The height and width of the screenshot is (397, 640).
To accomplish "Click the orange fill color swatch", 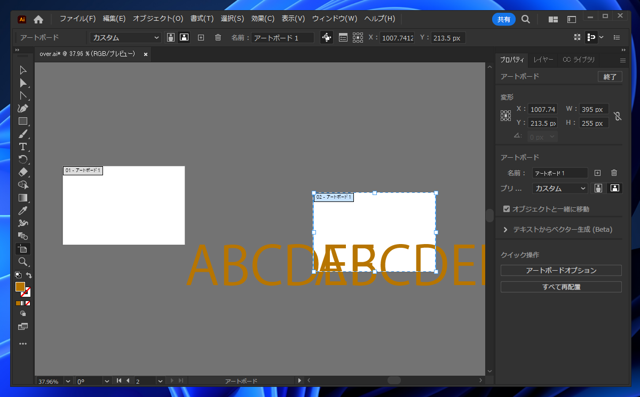I will click(20, 287).
